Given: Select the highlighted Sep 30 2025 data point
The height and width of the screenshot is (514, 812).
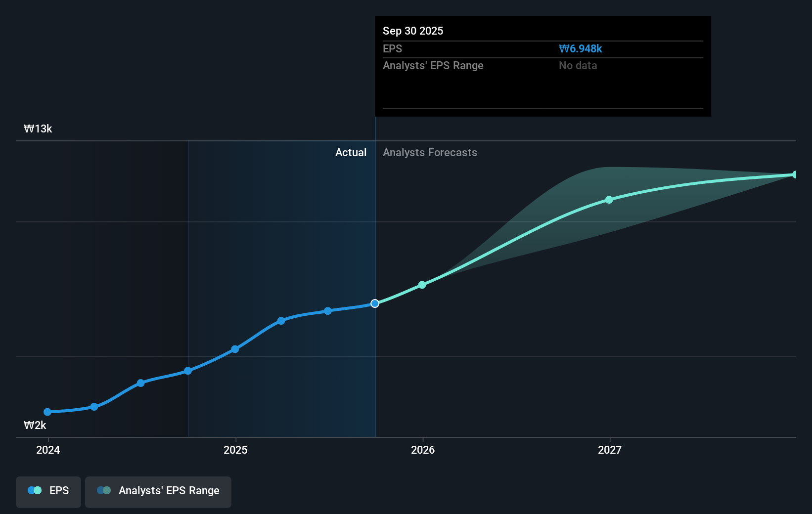Looking at the screenshot, I should tap(375, 303).
